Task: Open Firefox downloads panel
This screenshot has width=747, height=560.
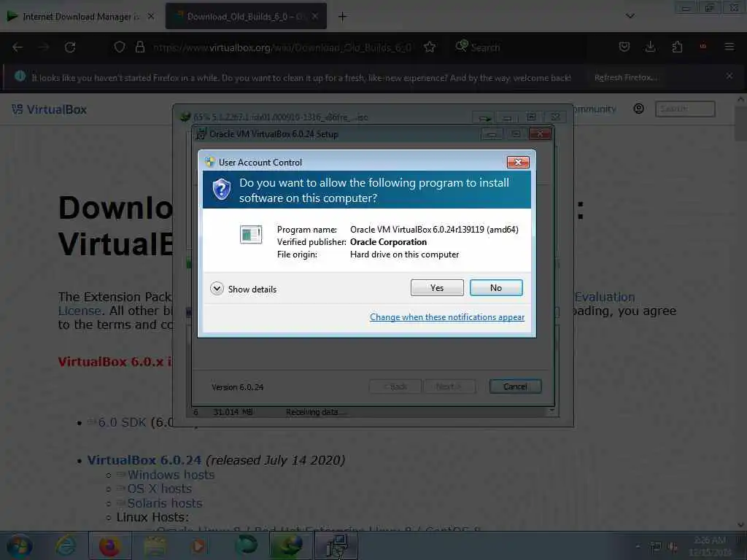Action: (650, 47)
